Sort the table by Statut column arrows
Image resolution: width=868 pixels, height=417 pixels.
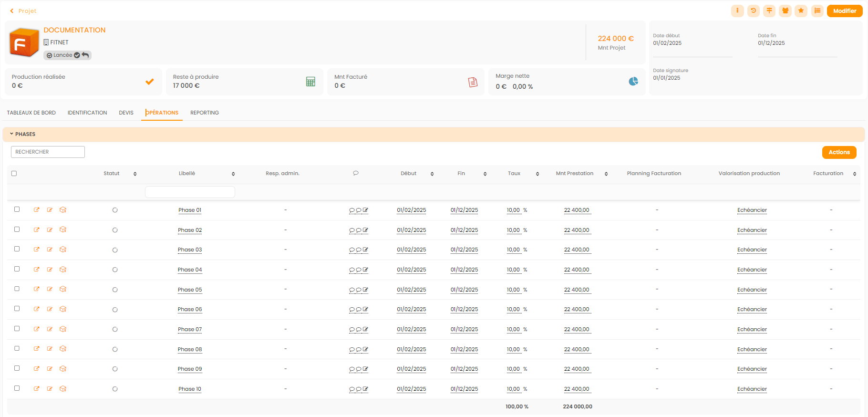tap(135, 174)
